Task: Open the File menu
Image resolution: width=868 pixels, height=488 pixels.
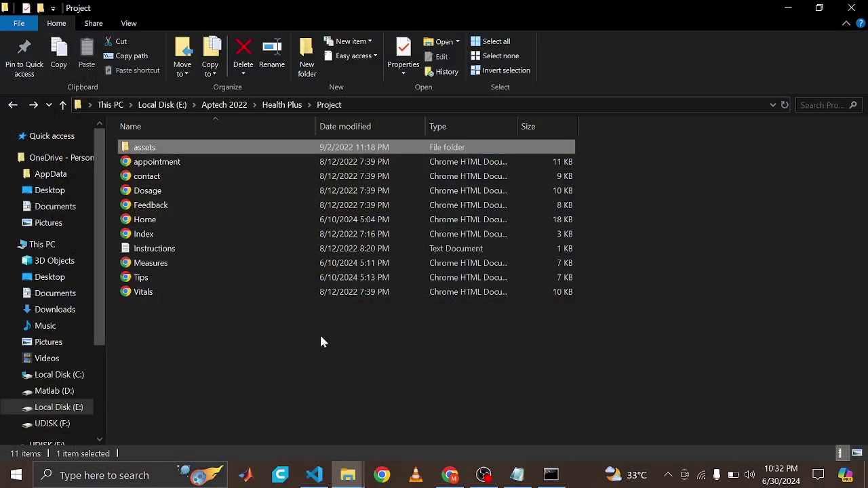Action: (19, 23)
